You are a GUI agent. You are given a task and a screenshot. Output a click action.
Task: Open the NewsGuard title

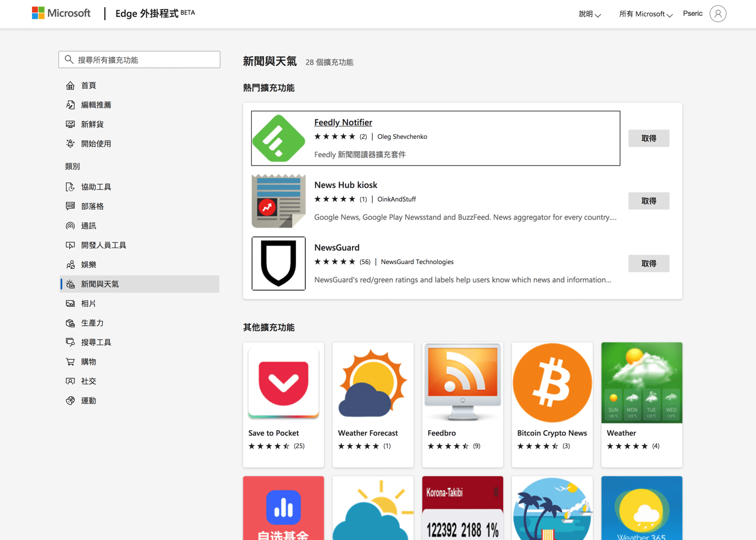(x=337, y=248)
